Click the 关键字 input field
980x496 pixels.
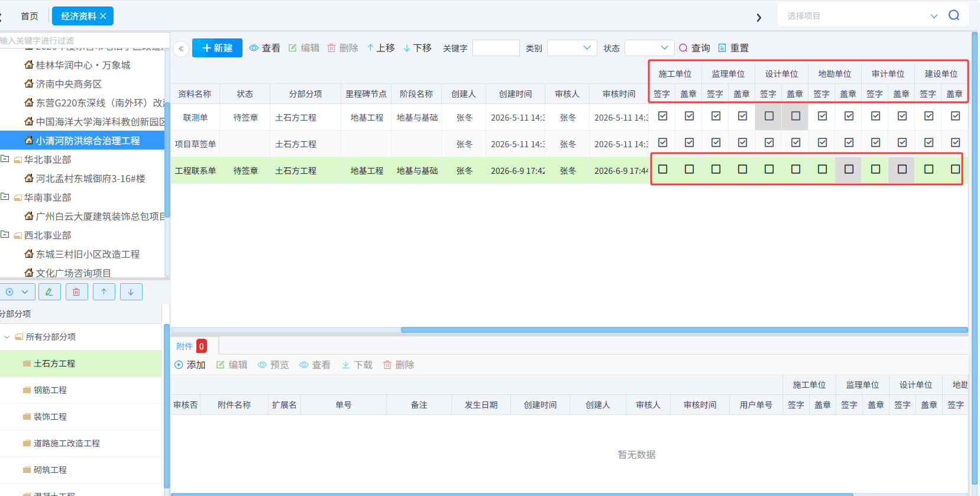pos(496,48)
